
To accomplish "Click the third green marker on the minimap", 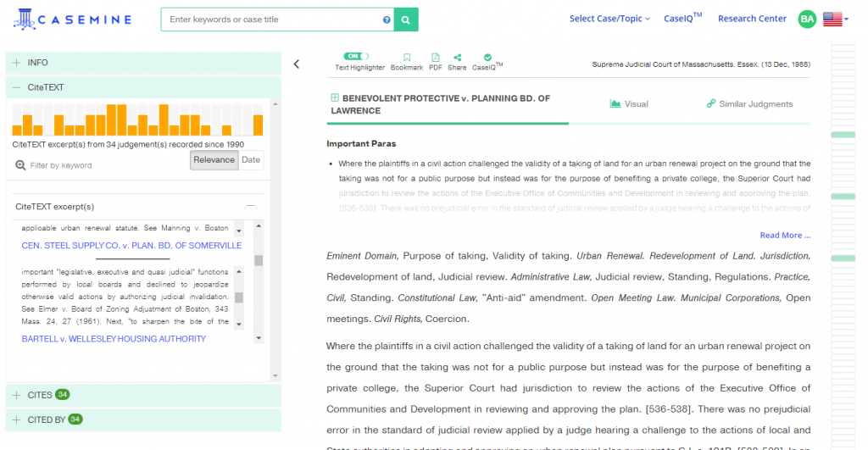I will pos(843,258).
